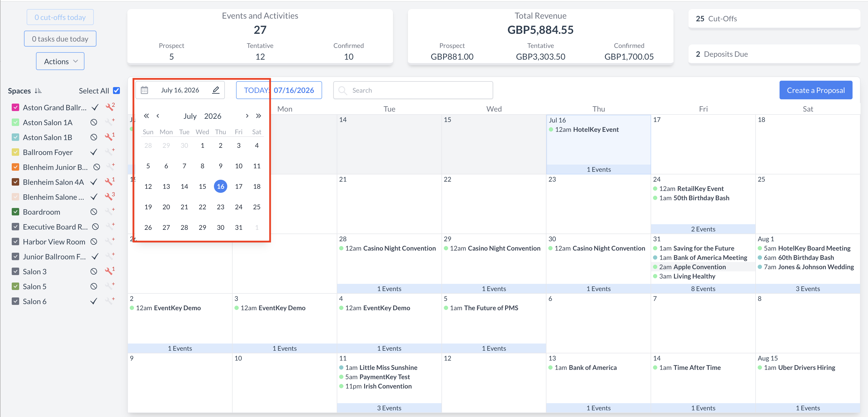The height and width of the screenshot is (417, 868).
Task: Click the blocked icon beside Aston Salon 1B
Action: [94, 137]
